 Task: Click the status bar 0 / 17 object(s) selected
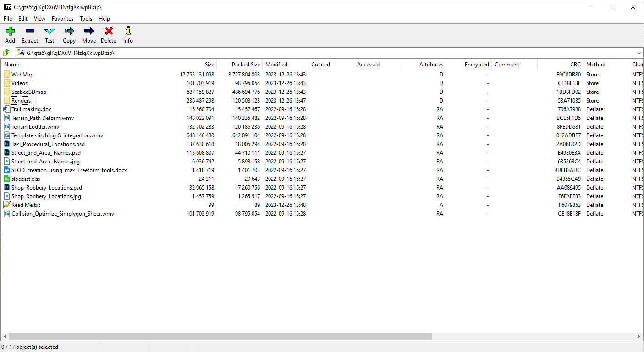pos(30,347)
